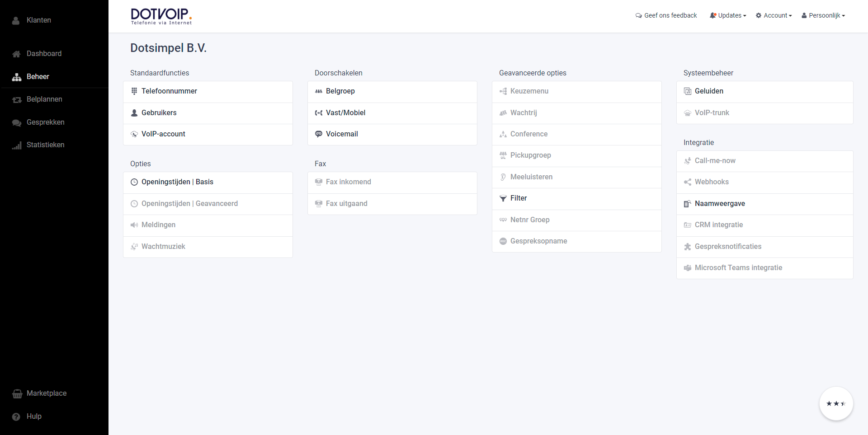Click the Filter funnel icon
This screenshot has width=868, height=435.
[x=503, y=198]
